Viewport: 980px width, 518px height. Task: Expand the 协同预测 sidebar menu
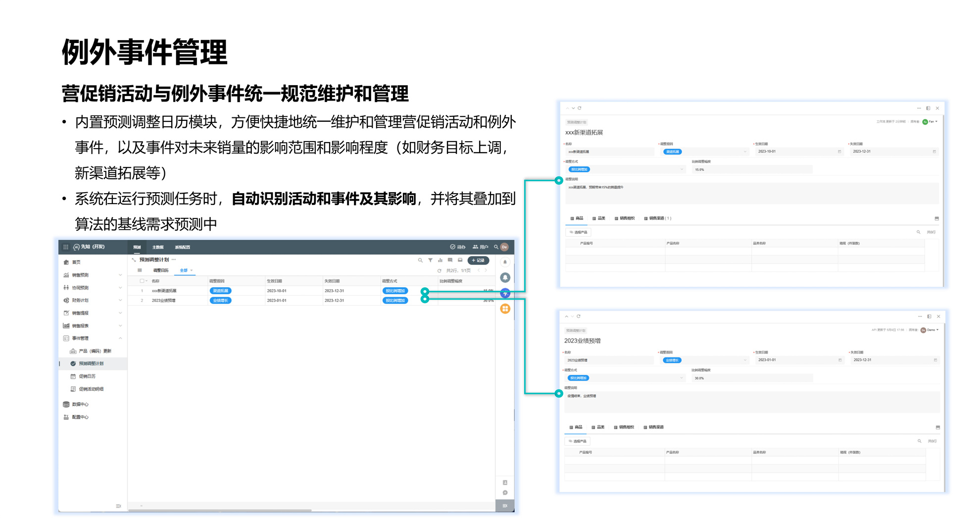click(x=93, y=288)
